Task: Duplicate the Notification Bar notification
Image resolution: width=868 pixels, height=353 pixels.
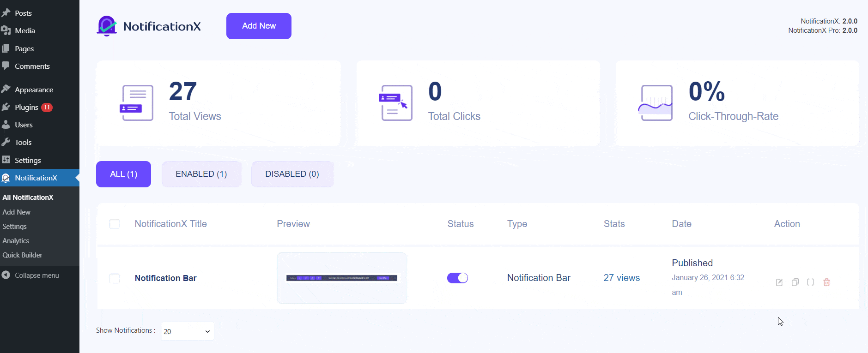Action: pos(795,282)
